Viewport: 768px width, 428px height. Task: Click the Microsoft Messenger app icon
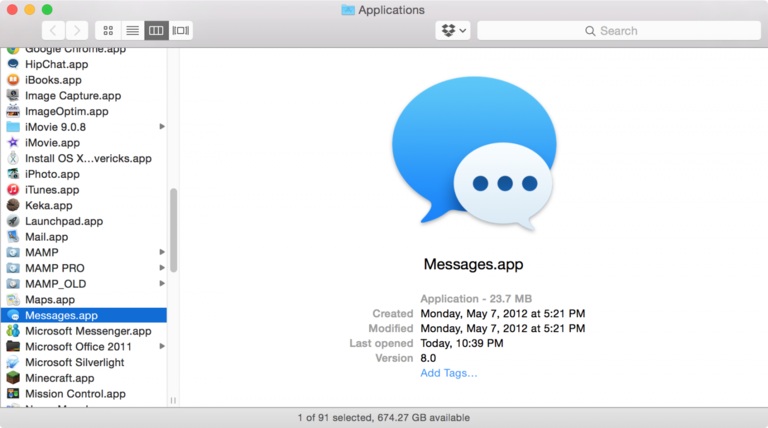(13, 331)
